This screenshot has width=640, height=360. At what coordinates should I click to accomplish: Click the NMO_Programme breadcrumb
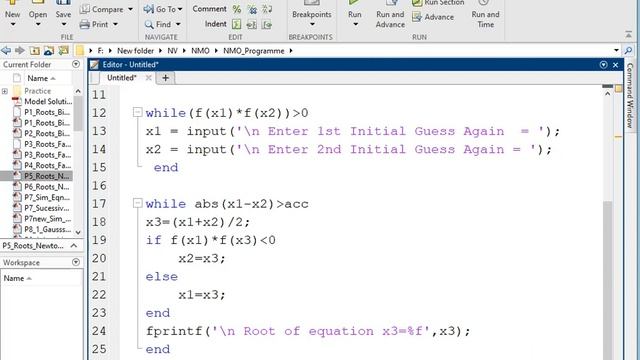pos(253,51)
